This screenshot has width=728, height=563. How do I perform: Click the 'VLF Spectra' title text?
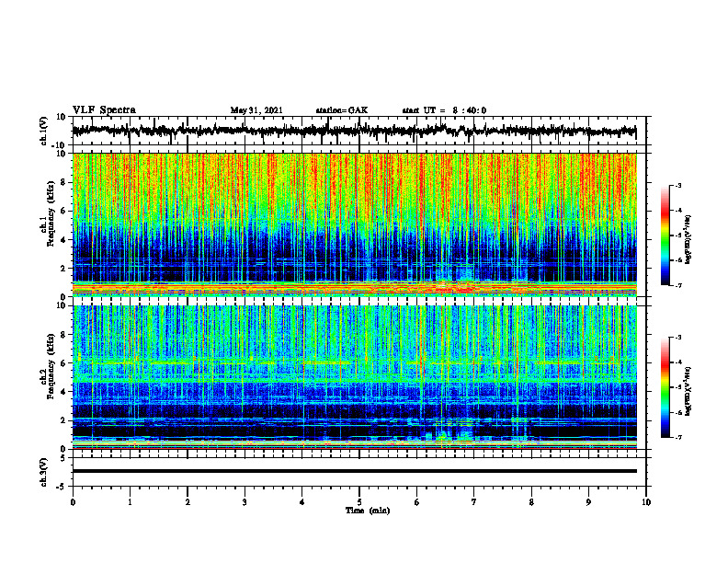click(x=104, y=110)
